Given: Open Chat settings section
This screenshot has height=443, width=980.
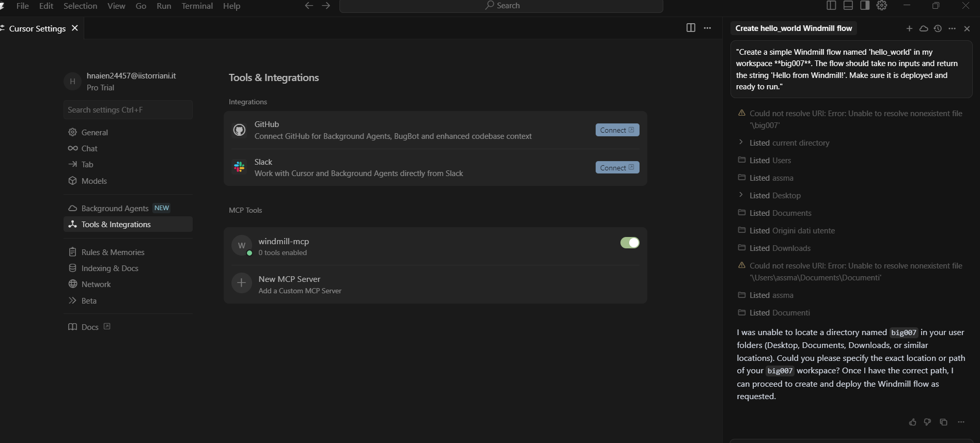Looking at the screenshot, I should [128, 148].
